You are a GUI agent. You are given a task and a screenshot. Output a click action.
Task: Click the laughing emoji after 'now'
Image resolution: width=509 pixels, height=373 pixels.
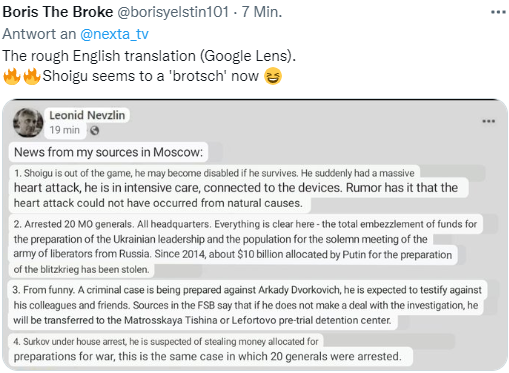(x=273, y=76)
